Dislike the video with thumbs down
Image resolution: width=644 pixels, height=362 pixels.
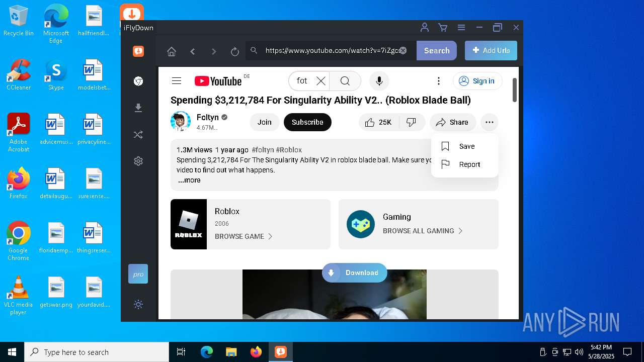pos(412,122)
